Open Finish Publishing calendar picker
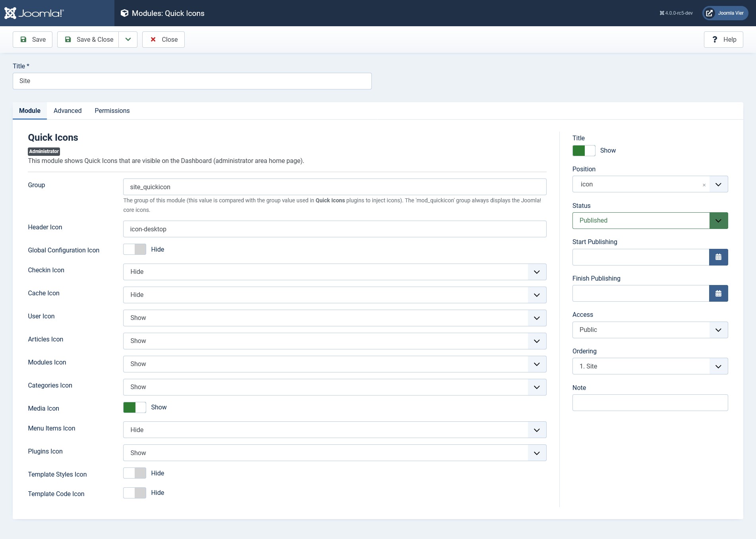Viewport: 756px width, 539px height. pos(718,293)
